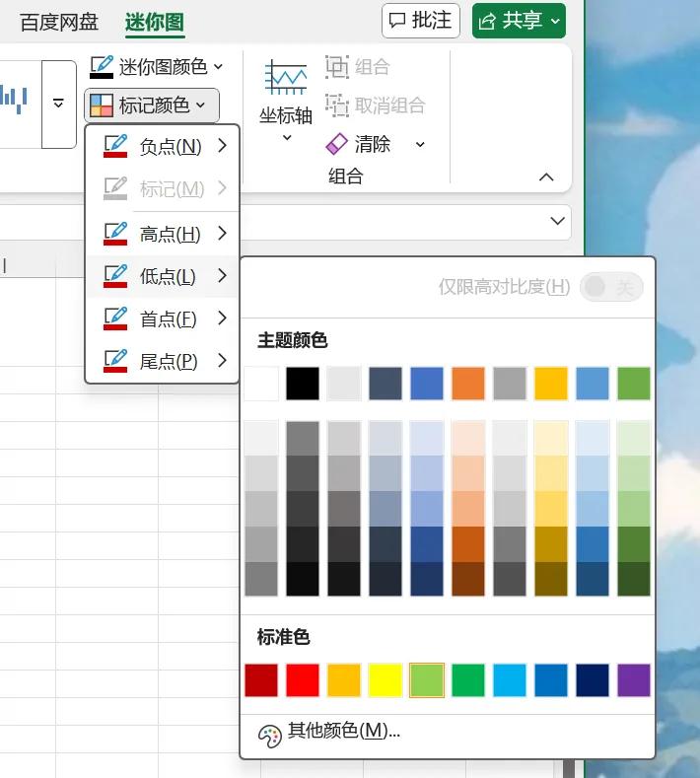Image resolution: width=700 pixels, height=778 pixels.
Task: Open the 首点(F) submenu
Action: coord(163,318)
